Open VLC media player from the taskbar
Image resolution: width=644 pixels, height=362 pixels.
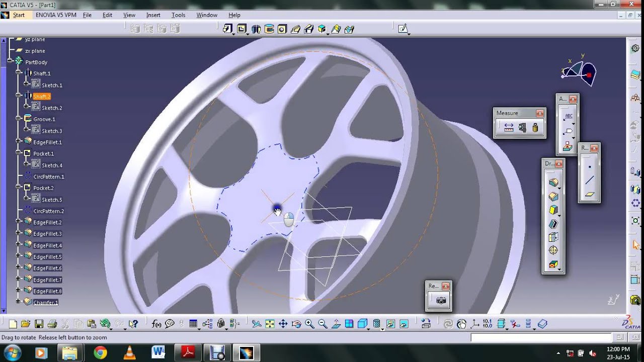129,352
